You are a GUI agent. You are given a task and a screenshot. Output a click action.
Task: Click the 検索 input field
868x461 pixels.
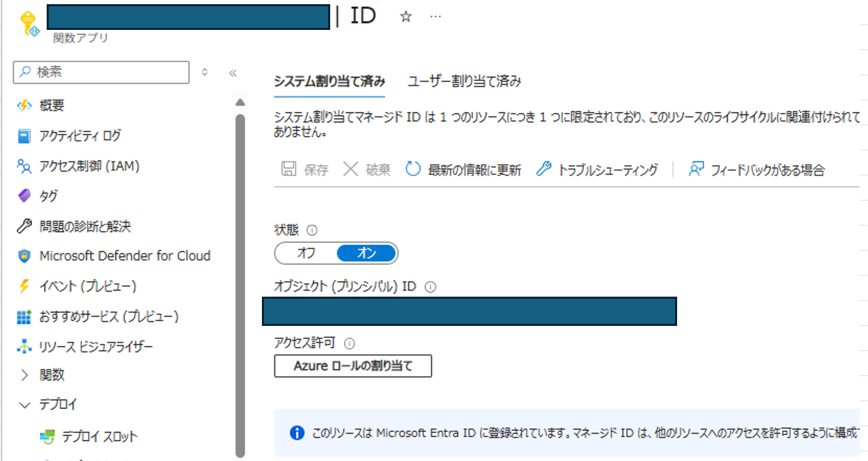(102, 72)
